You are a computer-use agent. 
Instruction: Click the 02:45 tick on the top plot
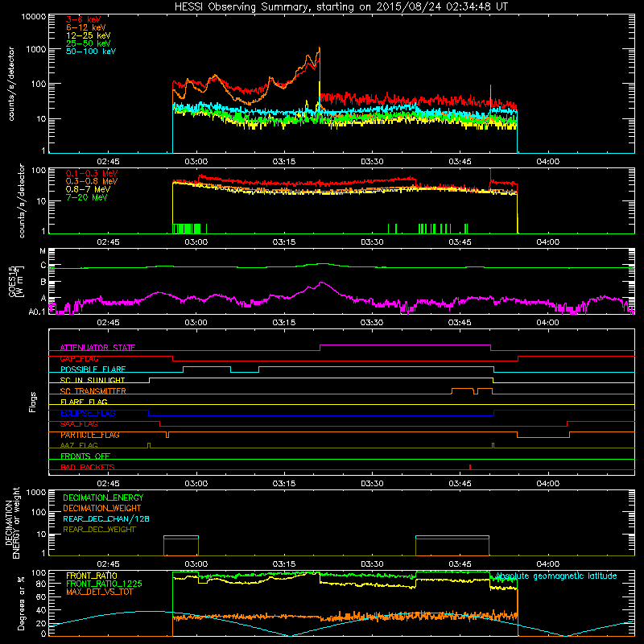108,162
